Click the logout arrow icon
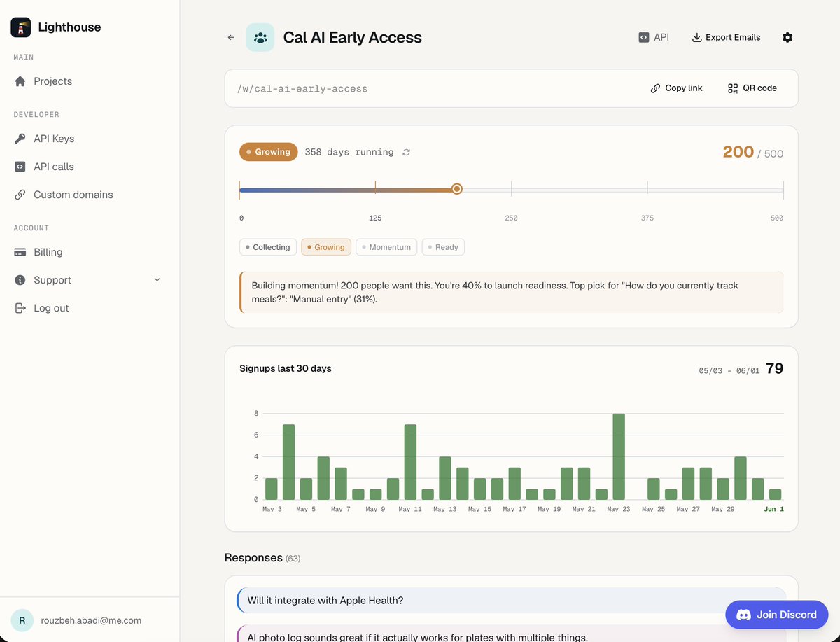 (20, 308)
